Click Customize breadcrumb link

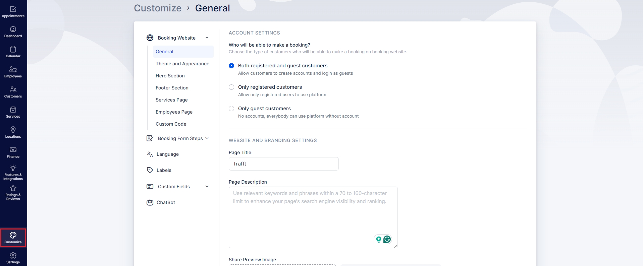[158, 8]
